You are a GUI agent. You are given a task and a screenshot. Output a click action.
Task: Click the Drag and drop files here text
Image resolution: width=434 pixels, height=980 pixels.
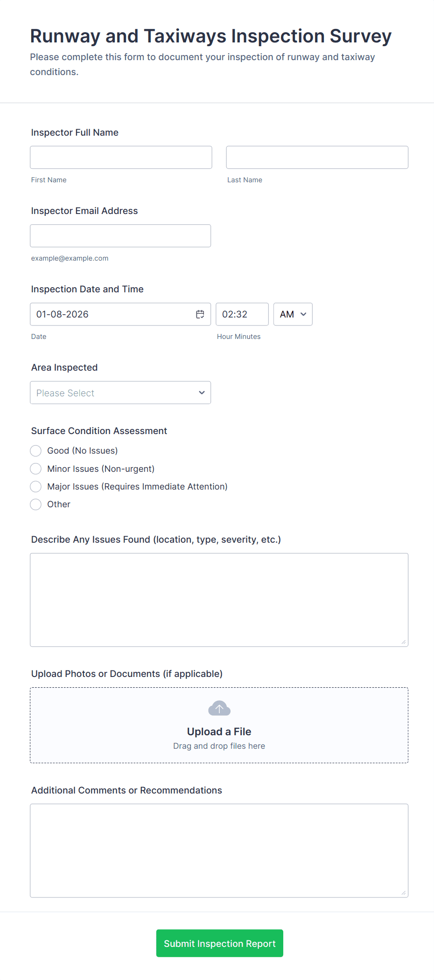(x=219, y=746)
